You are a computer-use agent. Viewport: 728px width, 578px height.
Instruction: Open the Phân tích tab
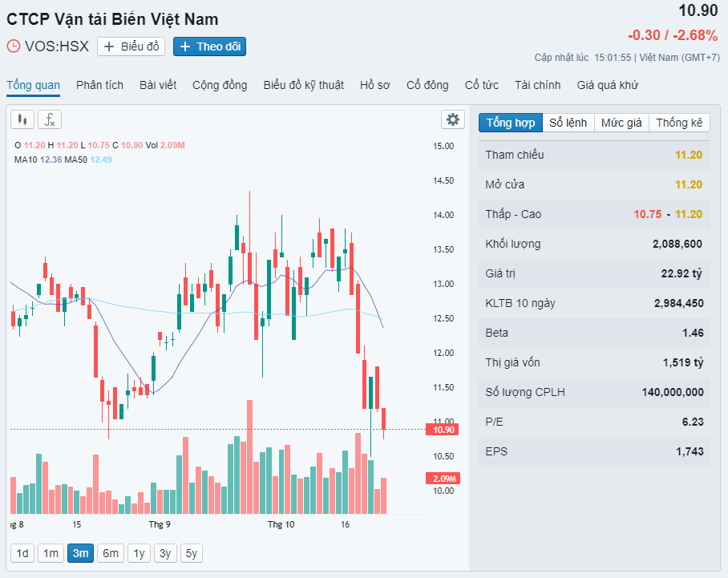point(100,86)
